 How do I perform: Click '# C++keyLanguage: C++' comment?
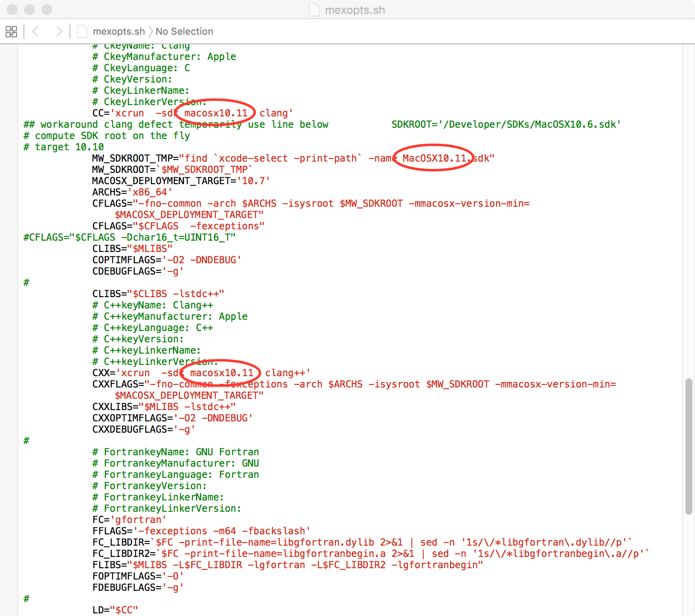tap(152, 328)
